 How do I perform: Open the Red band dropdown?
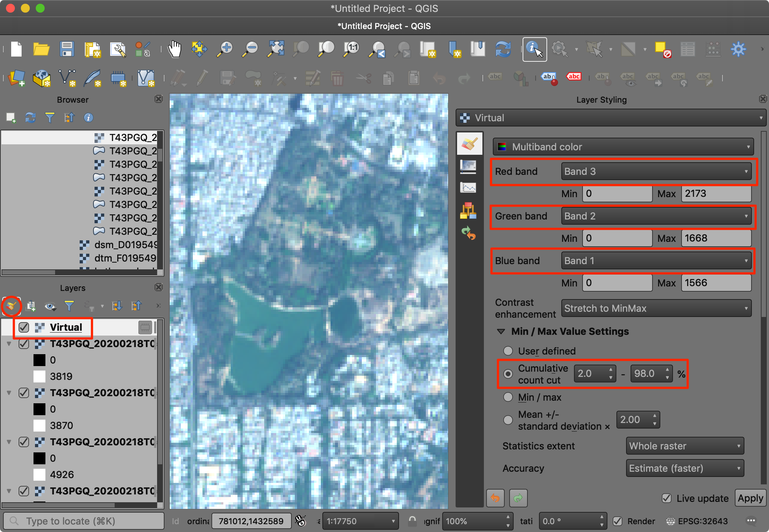[x=656, y=172]
